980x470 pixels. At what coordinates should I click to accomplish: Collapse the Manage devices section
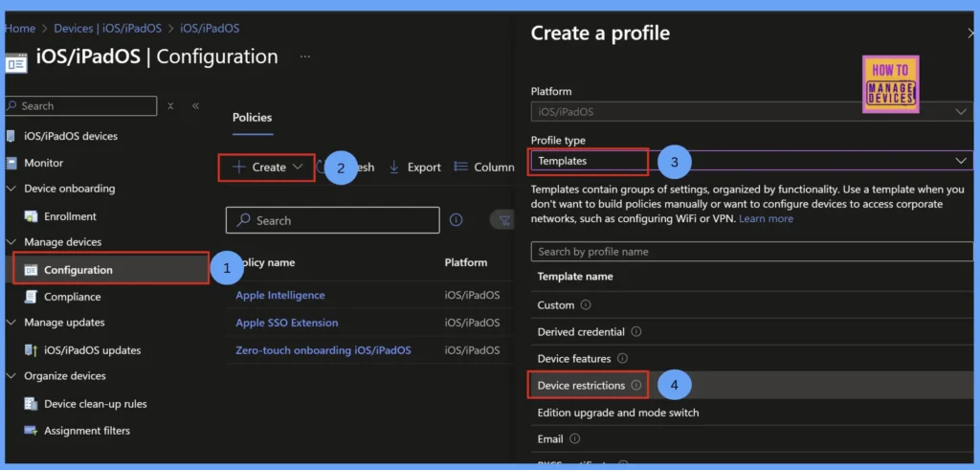click(x=11, y=242)
